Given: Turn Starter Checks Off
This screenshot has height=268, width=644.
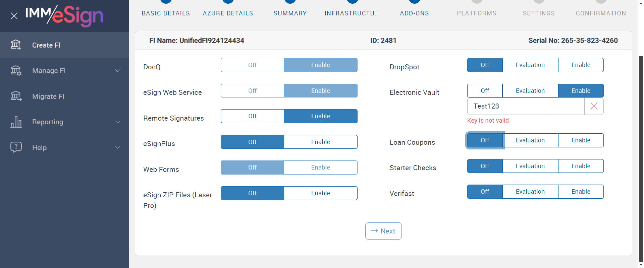Looking at the screenshot, I should (x=485, y=166).
